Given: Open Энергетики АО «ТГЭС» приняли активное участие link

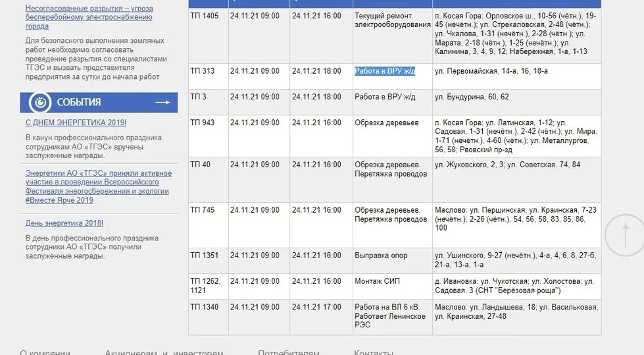Looking at the screenshot, I should pyautogui.click(x=99, y=187).
